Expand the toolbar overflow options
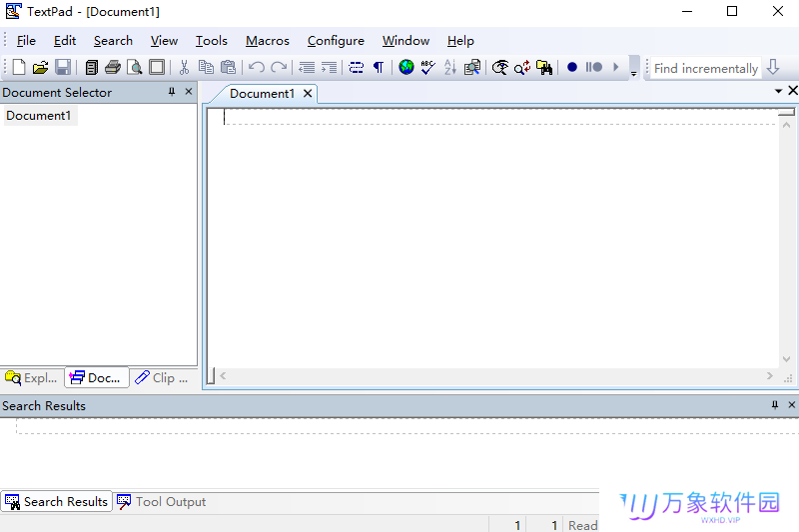The image size is (799, 532). 634,67
